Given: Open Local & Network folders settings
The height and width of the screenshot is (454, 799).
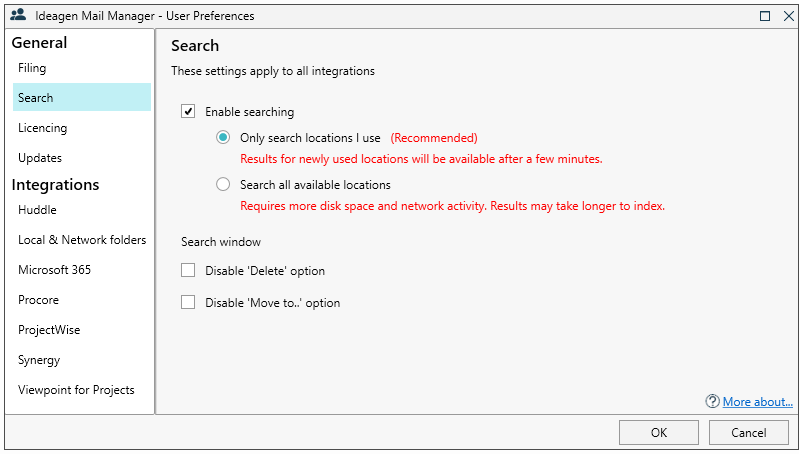Looking at the screenshot, I should click(82, 240).
